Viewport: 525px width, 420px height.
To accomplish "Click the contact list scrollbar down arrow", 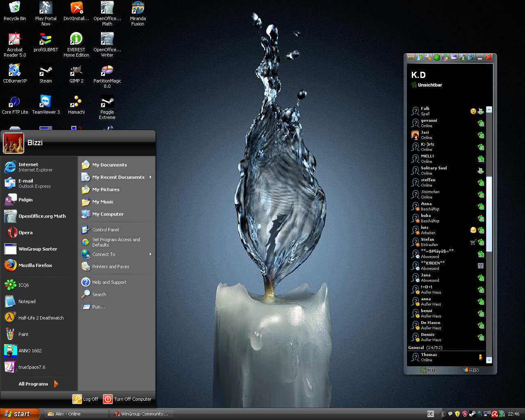I will point(489,360).
